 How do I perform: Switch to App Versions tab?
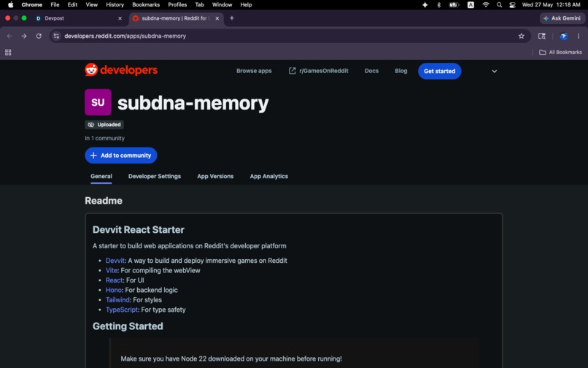point(215,176)
